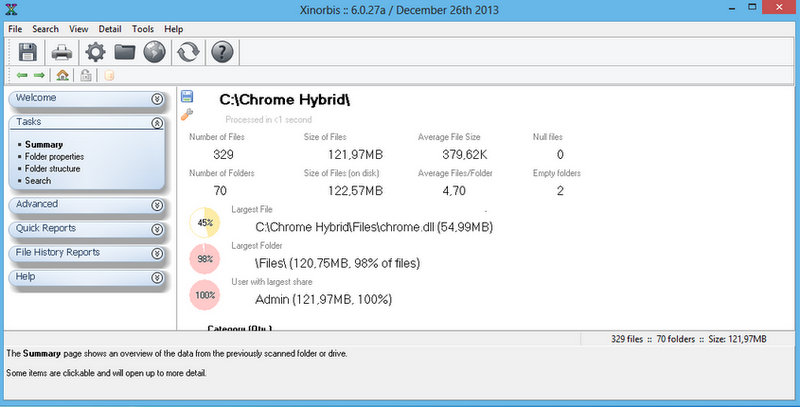Select Folder properties task
Image resolution: width=800 pixels, height=407 pixels.
54,157
